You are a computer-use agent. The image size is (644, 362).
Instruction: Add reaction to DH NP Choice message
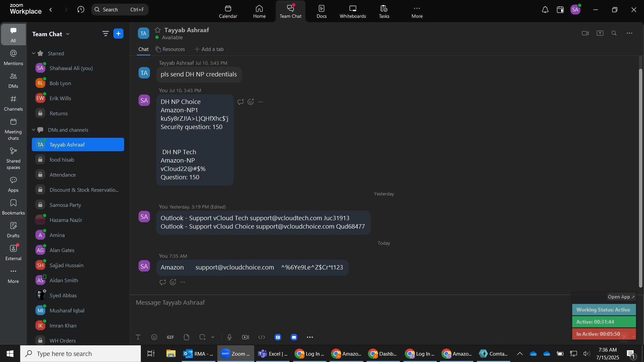[251, 102]
